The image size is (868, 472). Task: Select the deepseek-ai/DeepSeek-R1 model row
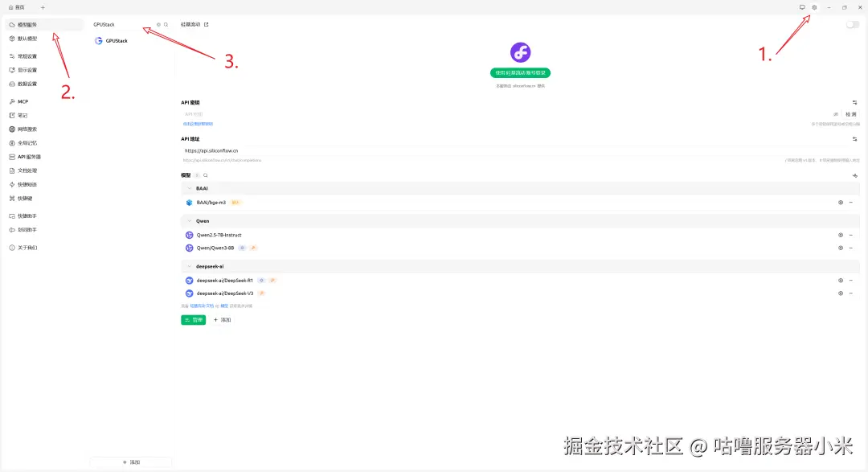(x=520, y=281)
